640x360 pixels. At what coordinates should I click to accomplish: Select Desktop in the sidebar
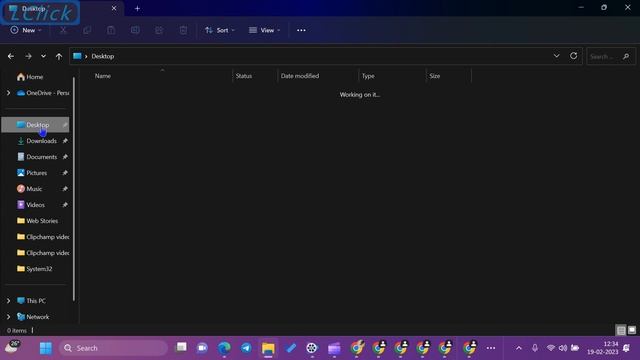36,125
